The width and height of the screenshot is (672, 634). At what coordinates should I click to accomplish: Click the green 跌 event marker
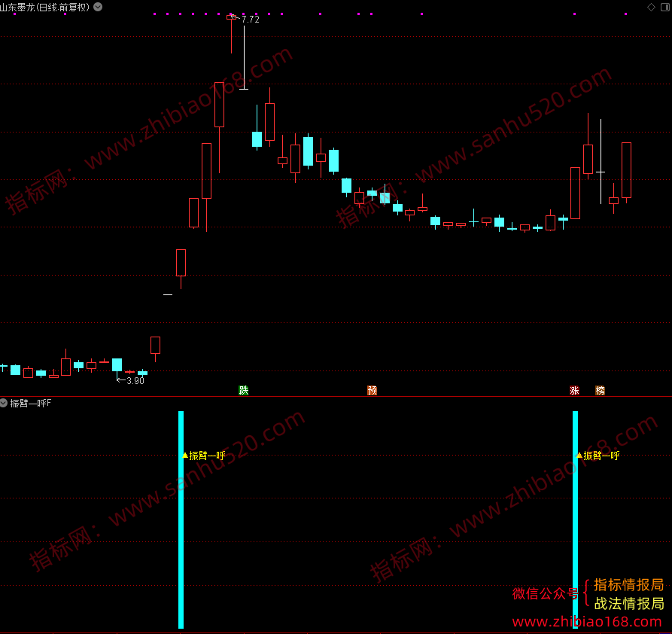click(x=243, y=390)
